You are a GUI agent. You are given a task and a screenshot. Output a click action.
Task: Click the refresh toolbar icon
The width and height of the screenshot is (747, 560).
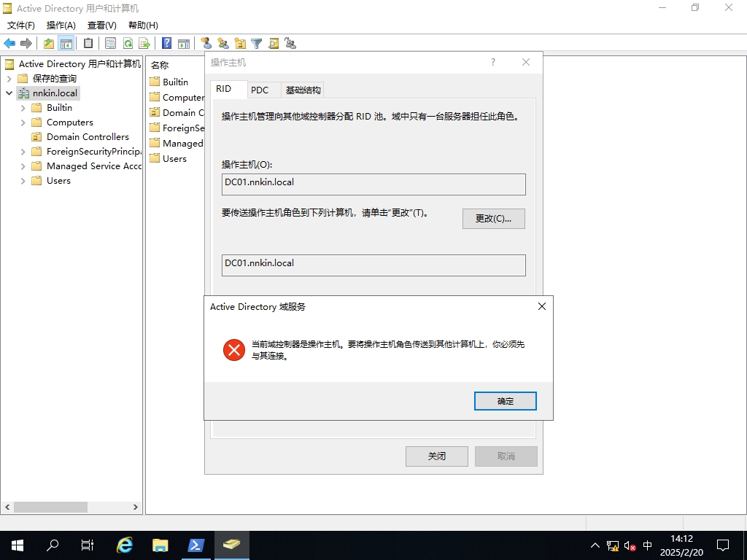(128, 44)
